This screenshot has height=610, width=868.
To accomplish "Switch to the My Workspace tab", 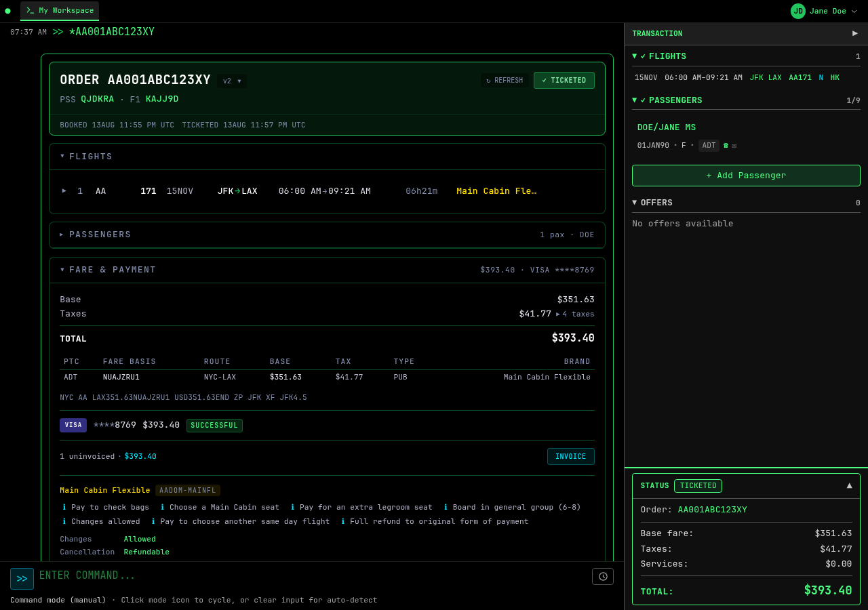I will (60, 11).
